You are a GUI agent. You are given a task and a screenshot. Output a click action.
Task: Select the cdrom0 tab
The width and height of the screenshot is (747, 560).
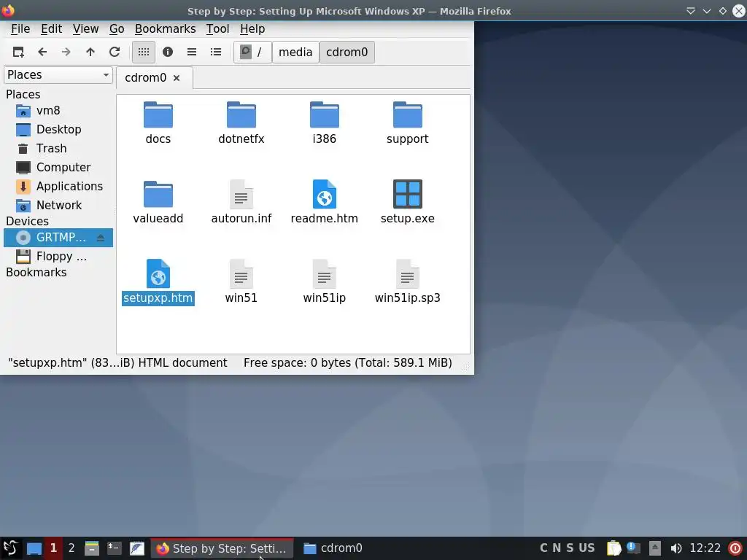point(145,77)
